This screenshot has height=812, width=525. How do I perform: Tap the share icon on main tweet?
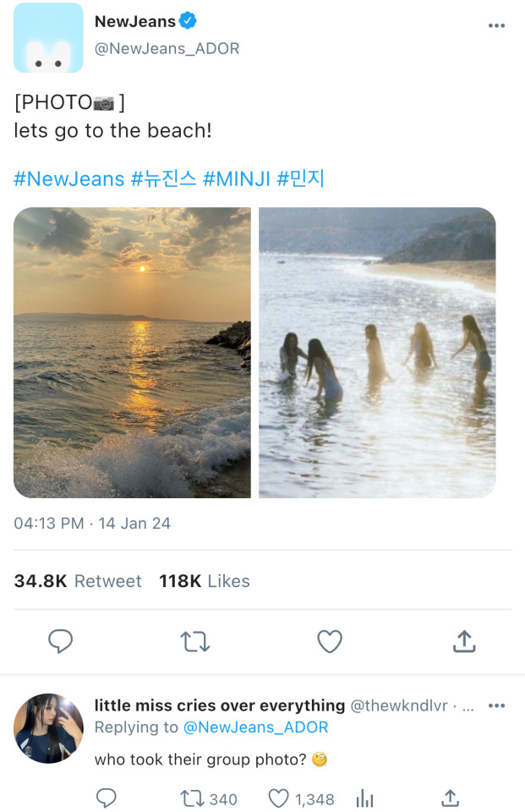[x=464, y=642]
